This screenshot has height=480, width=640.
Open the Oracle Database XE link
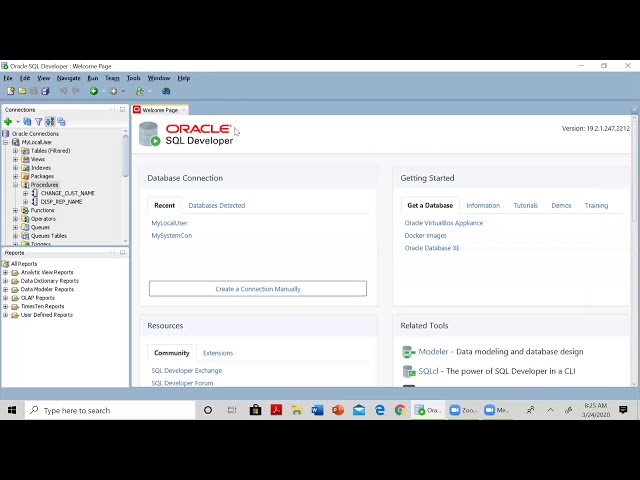click(432, 248)
